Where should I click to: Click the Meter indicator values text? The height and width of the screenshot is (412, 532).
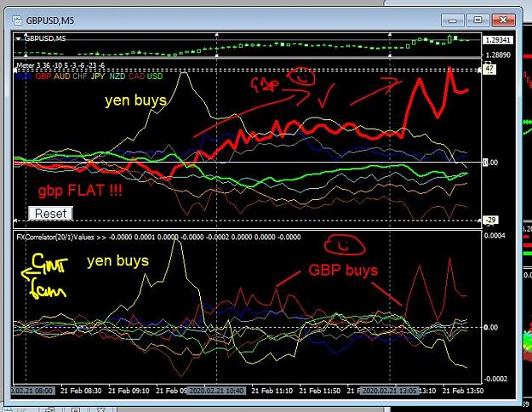pos(60,66)
